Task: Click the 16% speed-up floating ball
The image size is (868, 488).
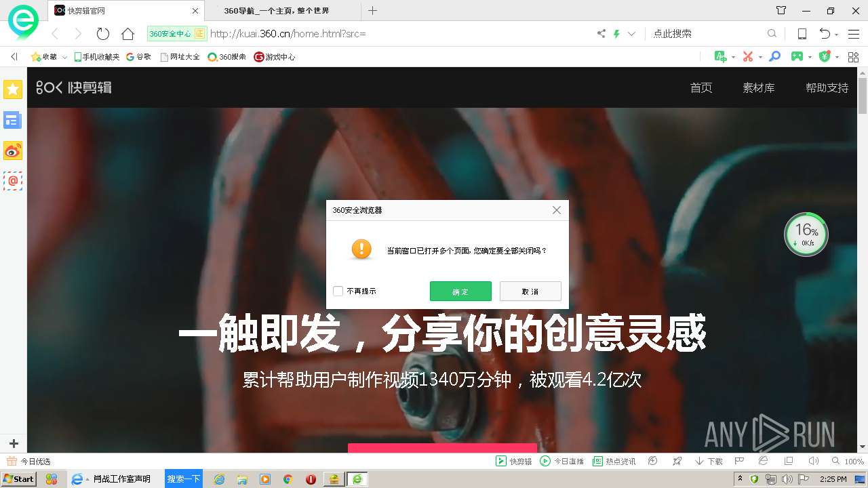Action: [806, 235]
